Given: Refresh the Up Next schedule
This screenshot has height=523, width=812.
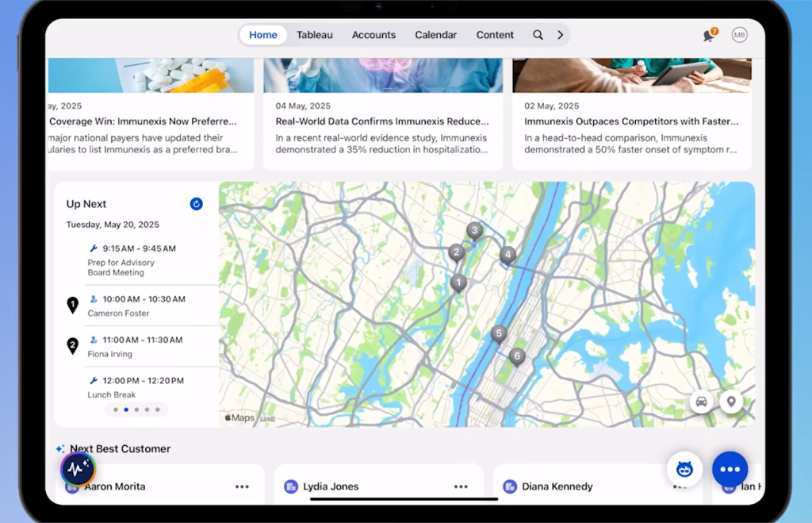Looking at the screenshot, I should pyautogui.click(x=197, y=204).
